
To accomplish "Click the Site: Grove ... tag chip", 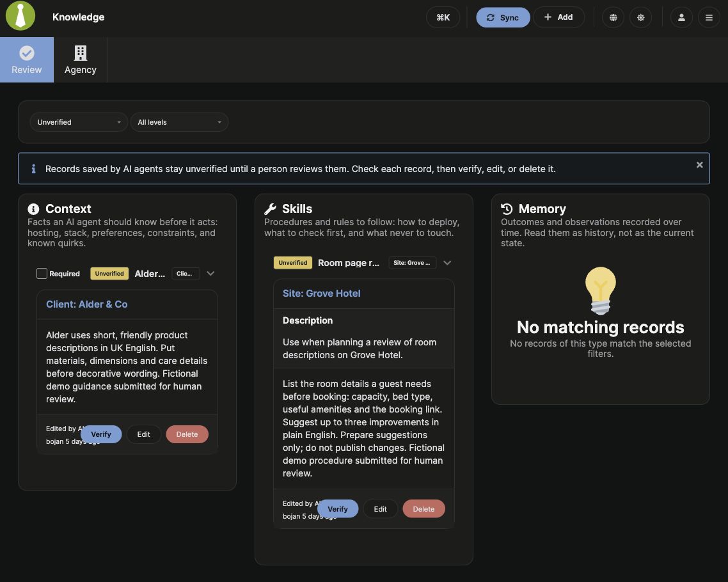I will point(412,263).
